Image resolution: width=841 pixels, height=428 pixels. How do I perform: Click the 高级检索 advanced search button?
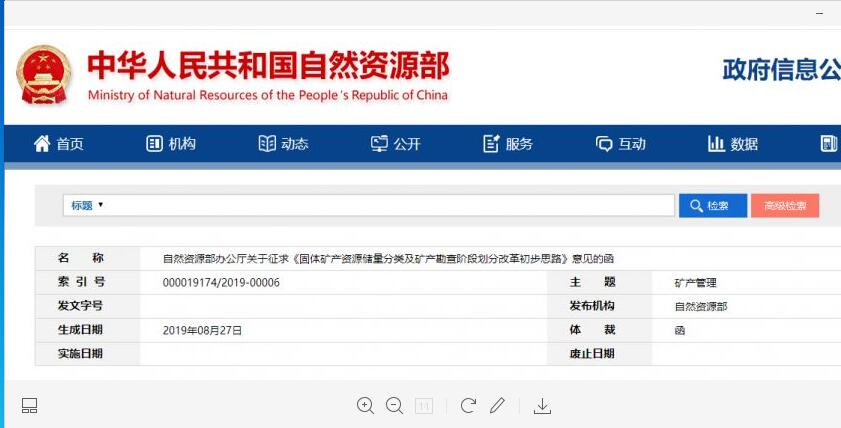(x=785, y=206)
